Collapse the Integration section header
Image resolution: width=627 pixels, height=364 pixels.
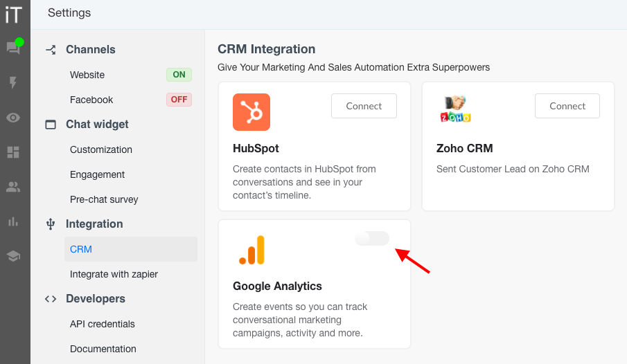pos(94,224)
